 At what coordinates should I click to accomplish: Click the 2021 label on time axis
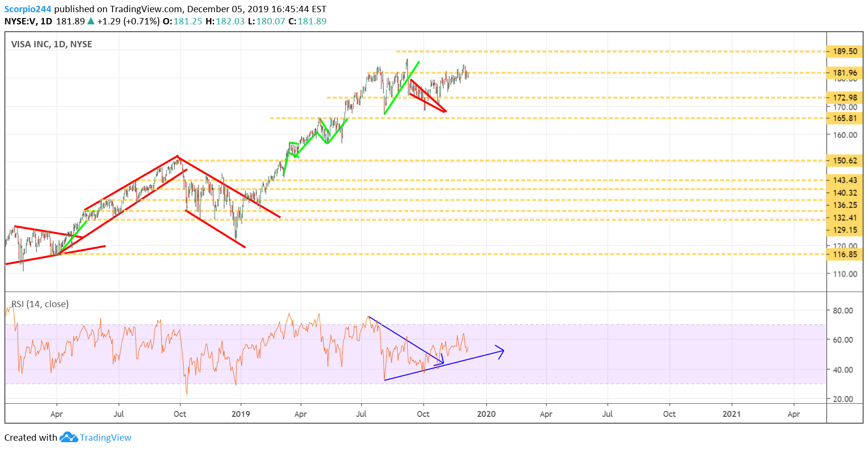tap(732, 414)
